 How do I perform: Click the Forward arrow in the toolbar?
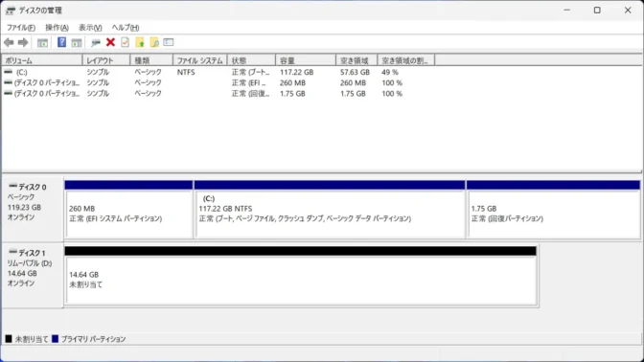pos(23,42)
